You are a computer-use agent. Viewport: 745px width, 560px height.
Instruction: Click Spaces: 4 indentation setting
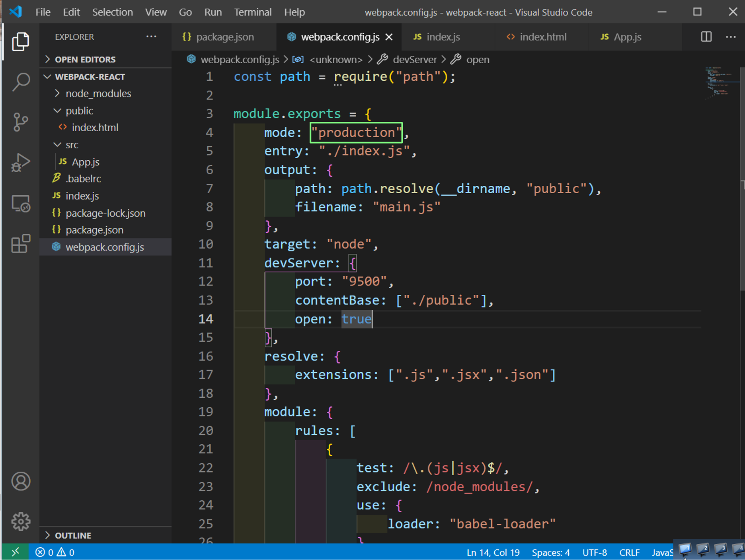coord(551,552)
